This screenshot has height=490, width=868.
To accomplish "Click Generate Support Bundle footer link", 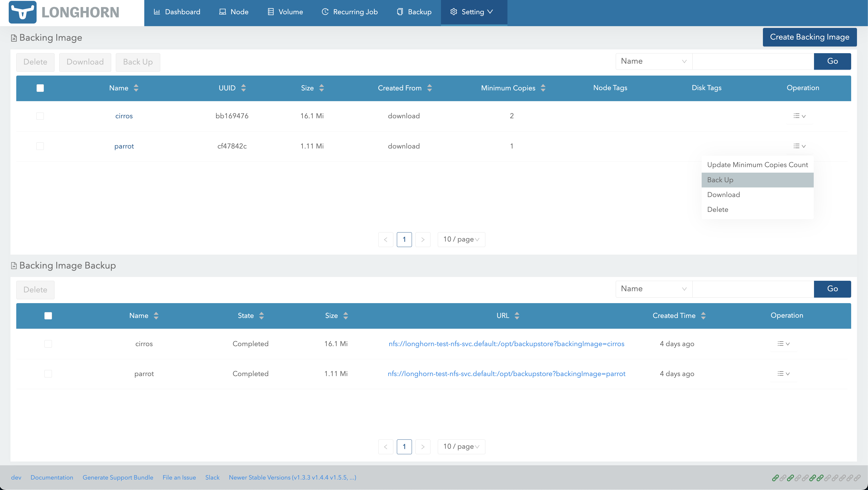I will click(118, 478).
